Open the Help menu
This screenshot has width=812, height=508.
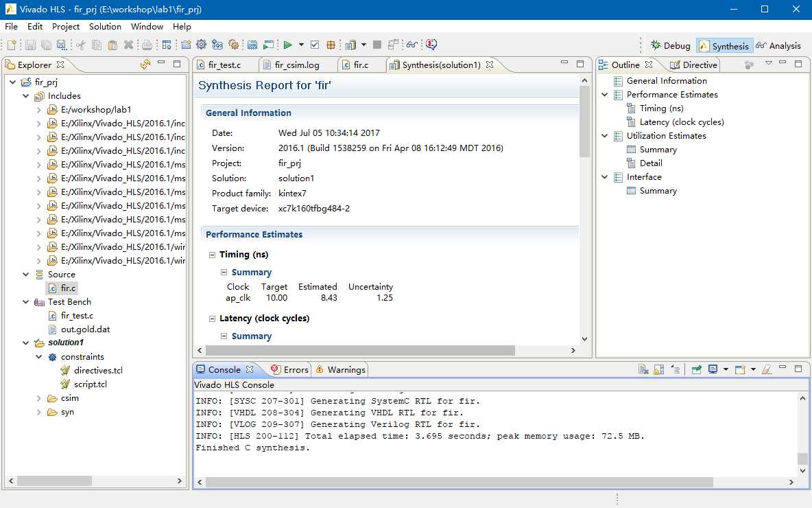coord(182,27)
